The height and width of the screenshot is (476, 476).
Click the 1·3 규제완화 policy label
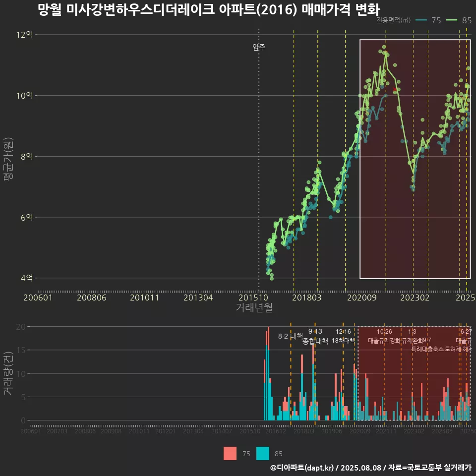click(412, 336)
